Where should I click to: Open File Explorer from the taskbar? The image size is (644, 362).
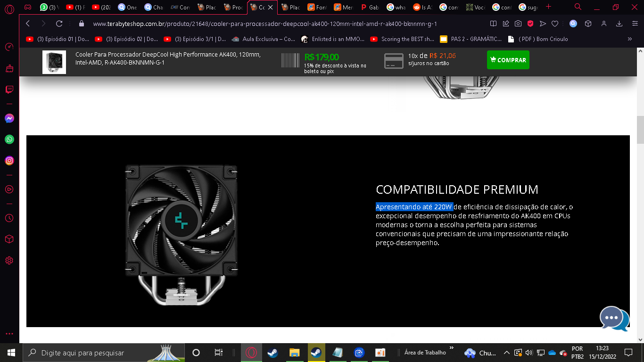(x=294, y=353)
